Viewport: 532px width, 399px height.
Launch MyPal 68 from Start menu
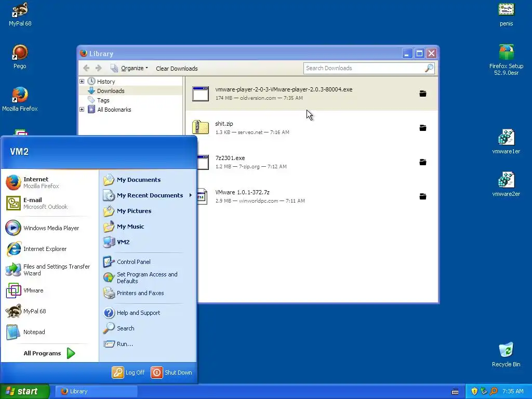[x=49, y=311]
